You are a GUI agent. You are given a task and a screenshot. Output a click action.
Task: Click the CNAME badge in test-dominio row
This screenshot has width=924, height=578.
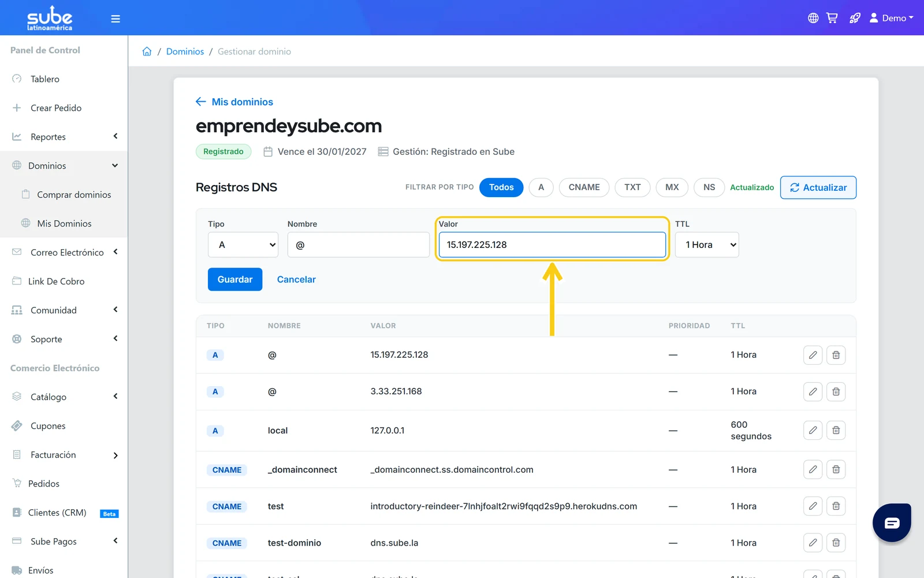tap(227, 543)
